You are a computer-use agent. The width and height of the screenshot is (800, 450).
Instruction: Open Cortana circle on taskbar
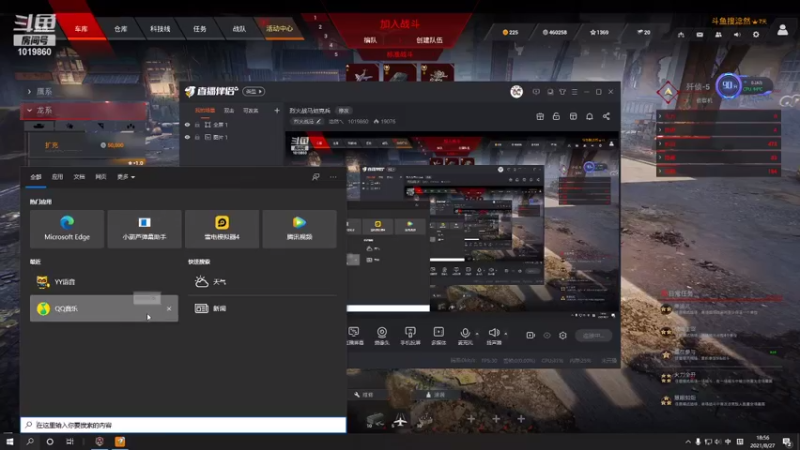pyautogui.click(x=49, y=442)
